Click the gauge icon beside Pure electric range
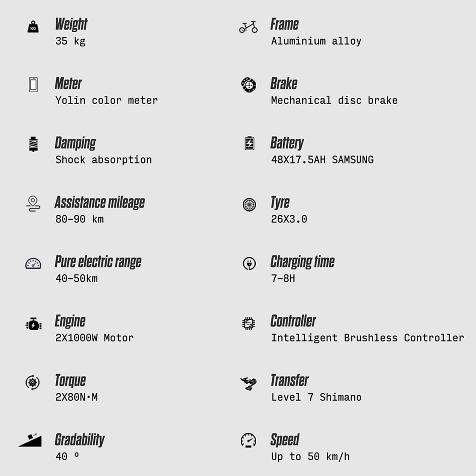This screenshot has width=476, height=476. click(33, 264)
